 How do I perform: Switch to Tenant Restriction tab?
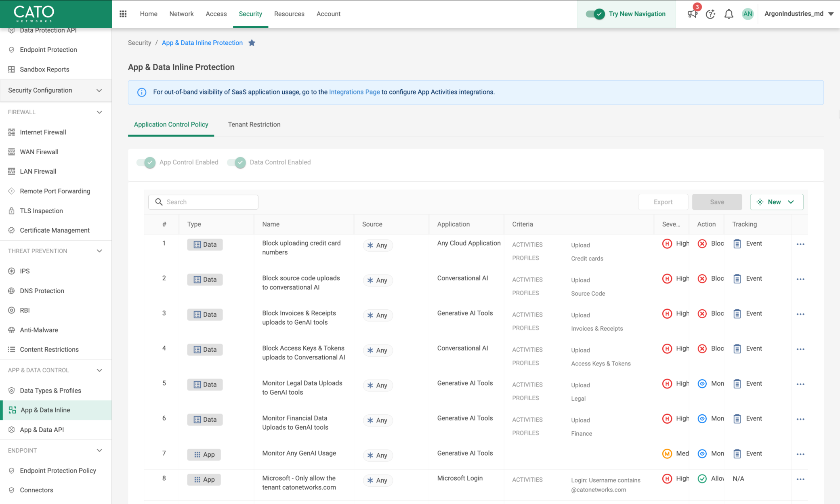coord(254,124)
